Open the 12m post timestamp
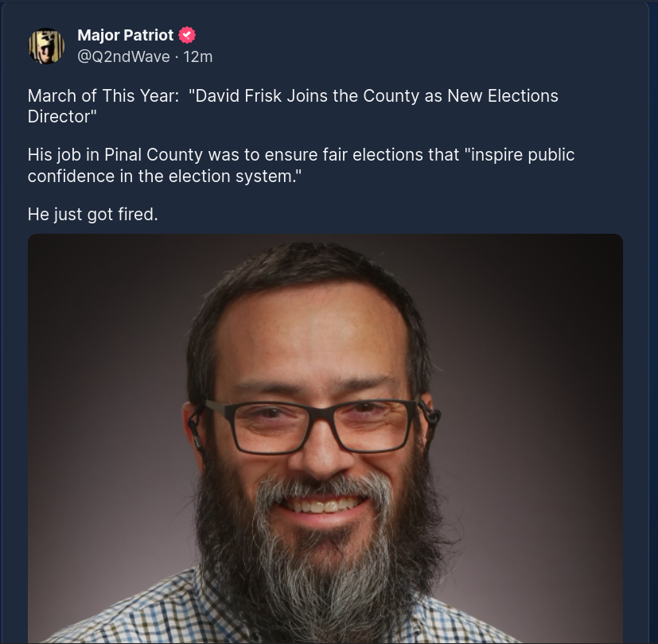 (198, 56)
